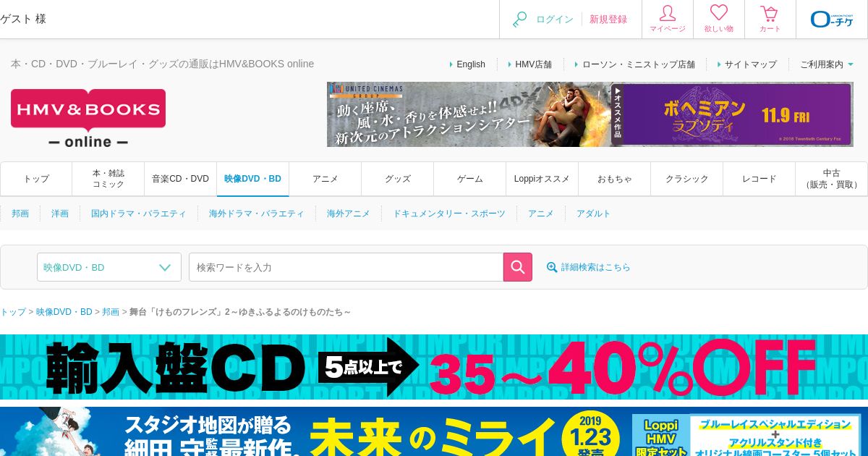868x456 pixels.
Task: Open ドキュメンタリー・スポーツ subcategory
Action: [x=449, y=214]
